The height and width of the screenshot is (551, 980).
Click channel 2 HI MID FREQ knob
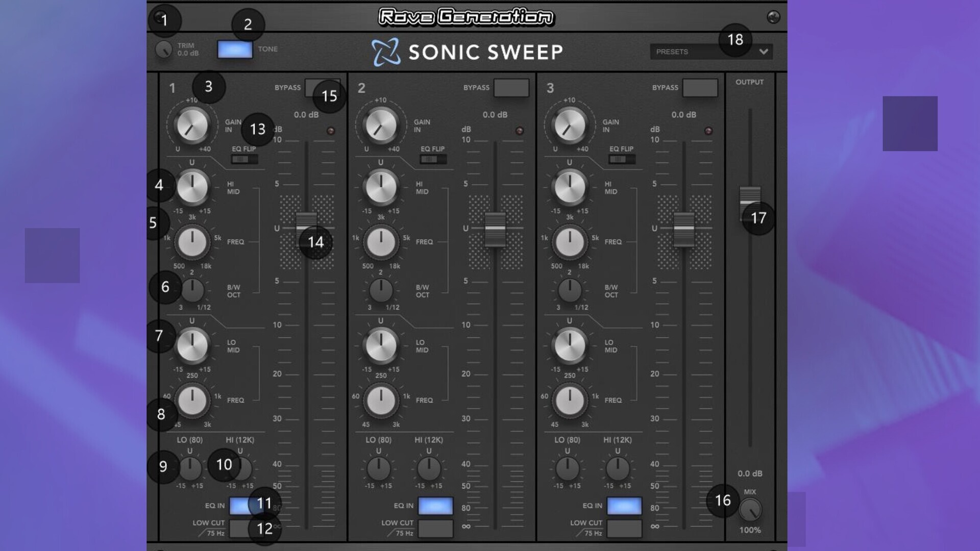[381, 242]
